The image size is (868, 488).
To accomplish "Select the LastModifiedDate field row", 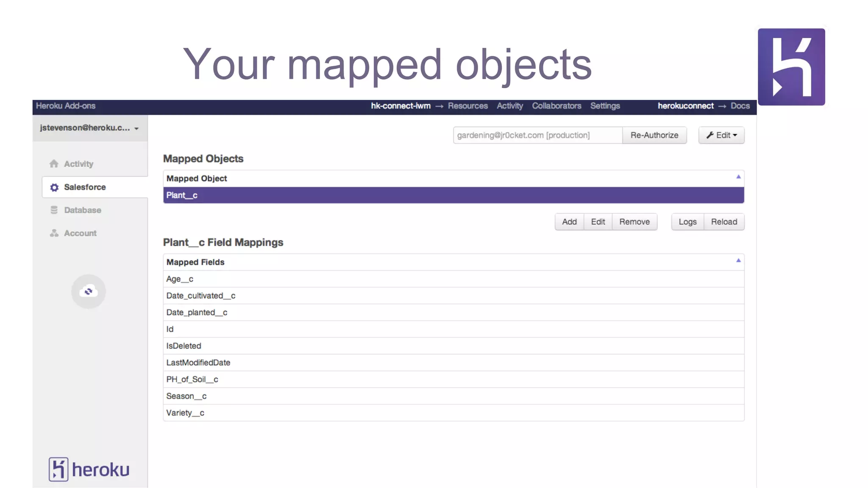I will click(x=453, y=363).
